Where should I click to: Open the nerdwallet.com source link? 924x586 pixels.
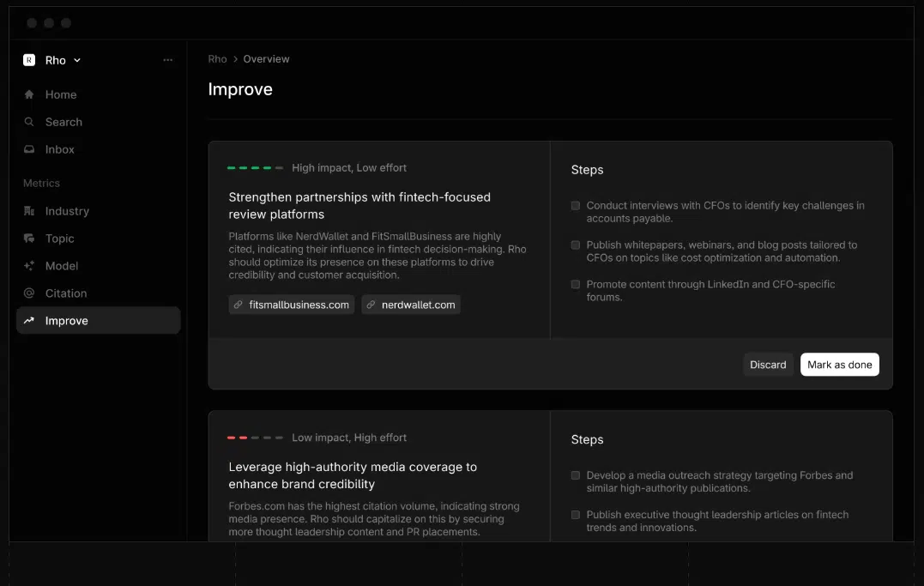click(x=411, y=305)
